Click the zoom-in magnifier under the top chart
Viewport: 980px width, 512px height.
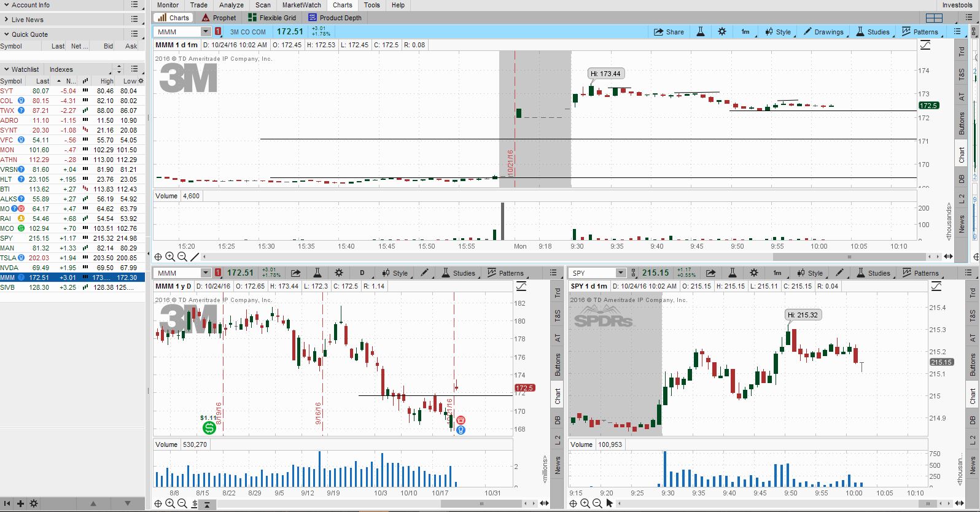point(170,257)
